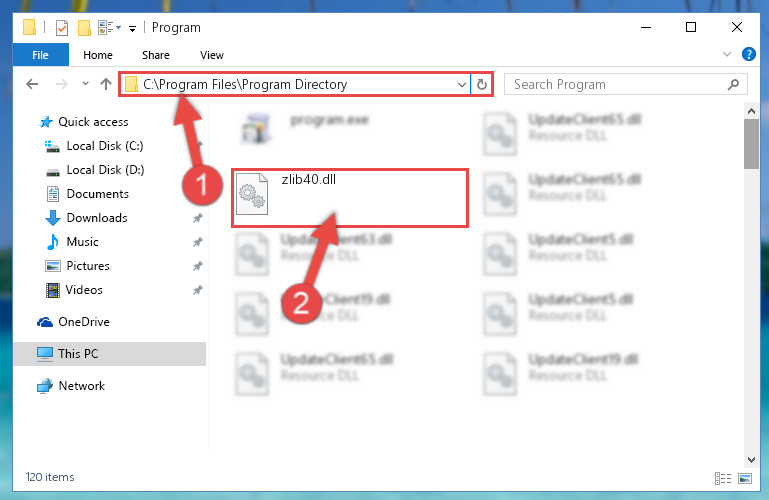Open the Share ribbon tab
Viewport: 769px width, 500px height.
click(x=156, y=55)
